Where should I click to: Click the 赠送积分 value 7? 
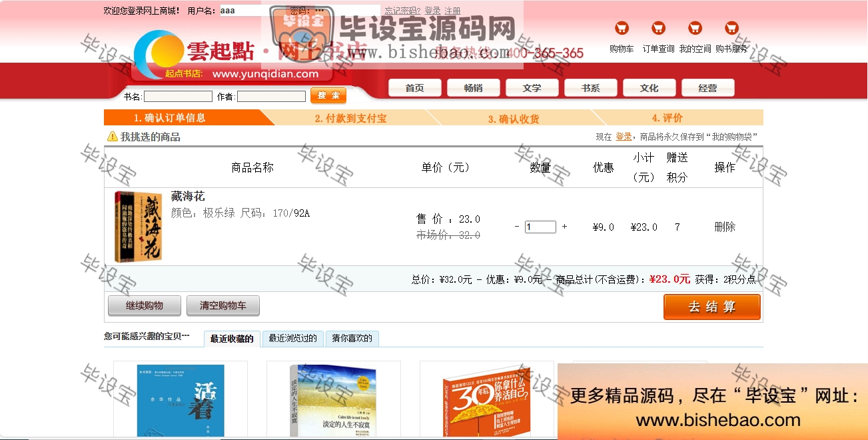[x=677, y=227]
